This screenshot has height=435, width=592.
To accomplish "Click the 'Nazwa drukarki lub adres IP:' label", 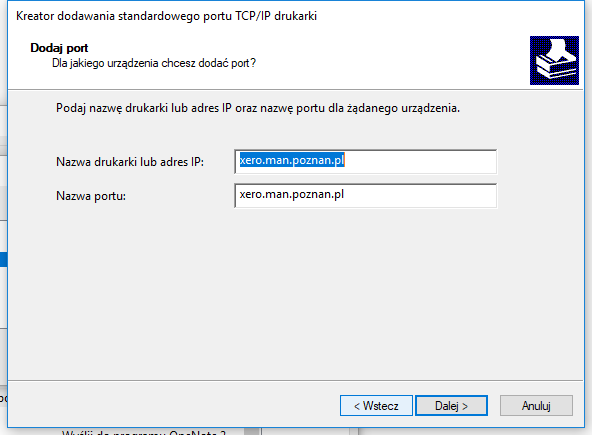I will (x=130, y=162).
